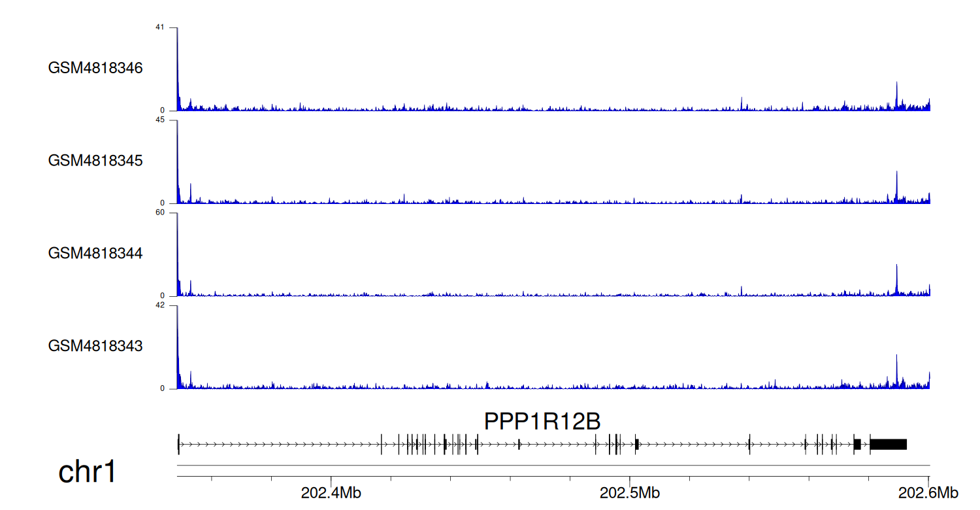Click the large final exon block of PPP1R12B

click(888, 444)
